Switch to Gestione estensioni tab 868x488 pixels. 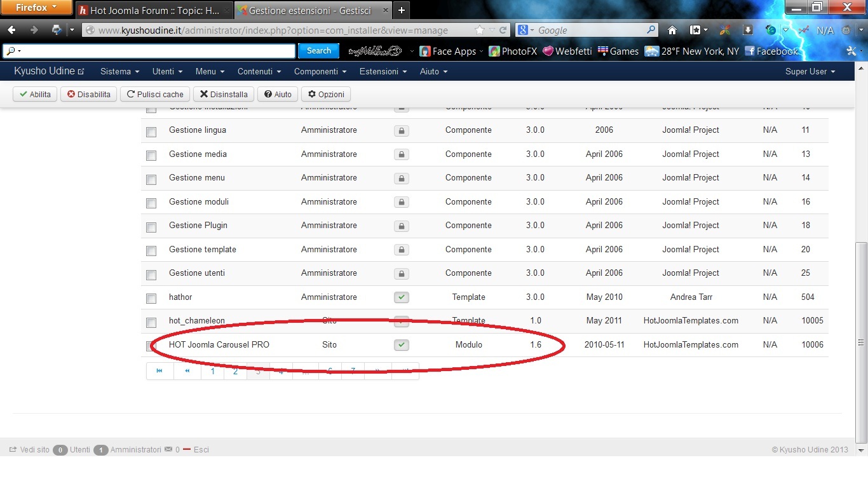(313, 10)
